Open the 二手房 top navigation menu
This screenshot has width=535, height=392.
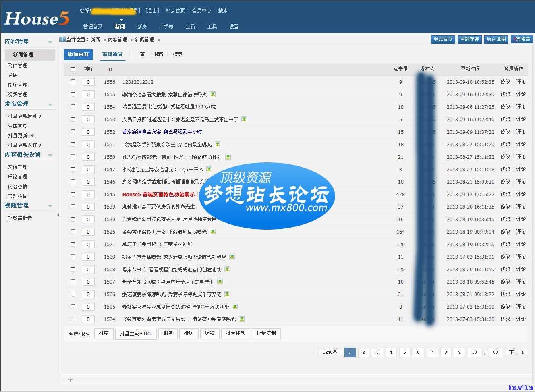click(166, 27)
